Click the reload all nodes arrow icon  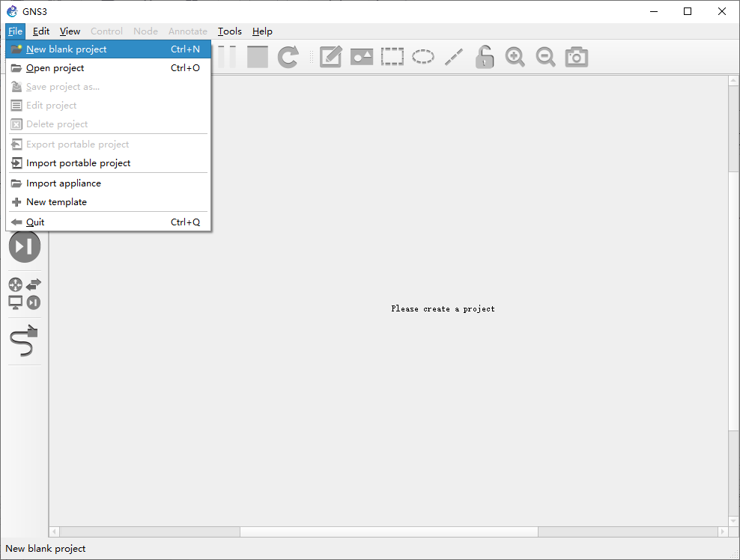[288, 57]
